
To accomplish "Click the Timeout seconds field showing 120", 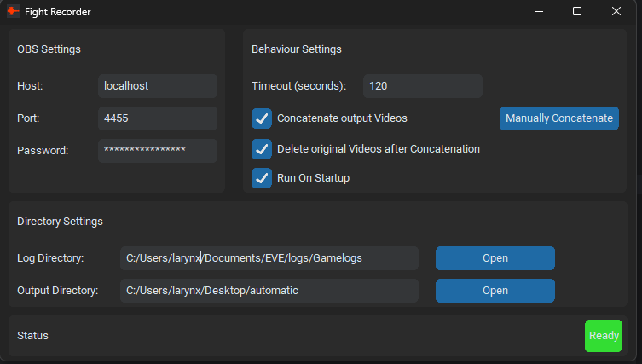I will click(x=423, y=86).
